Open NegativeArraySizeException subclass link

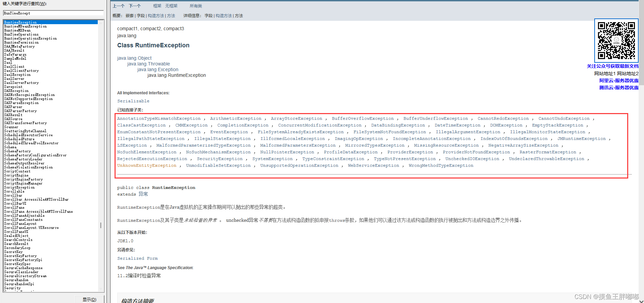click(x=523, y=145)
